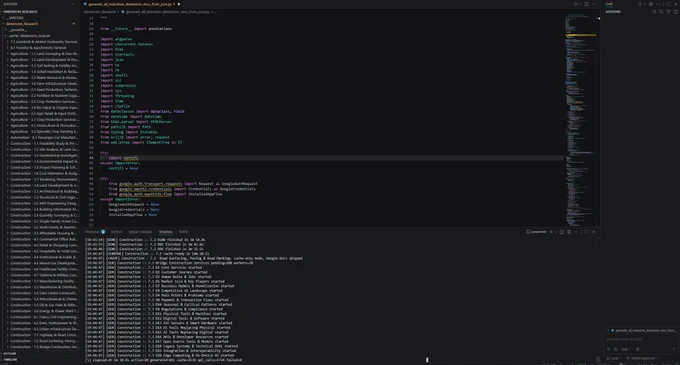680x365 pixels.
Task: Create a new terminal with the plus icon
Action: [x=551, y=232]
